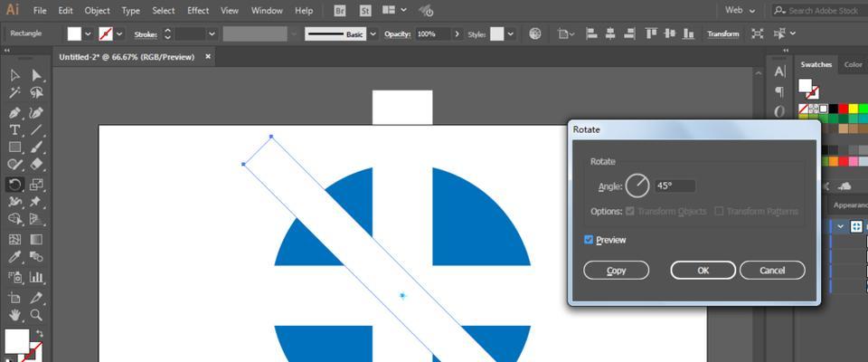Select the Paintbrush tool
The width and height of the screenshot is (868, 362).
coord(36,148)
